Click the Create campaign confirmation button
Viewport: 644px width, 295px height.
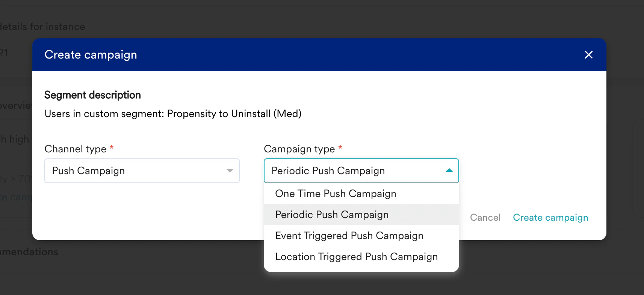click(550, 217)
